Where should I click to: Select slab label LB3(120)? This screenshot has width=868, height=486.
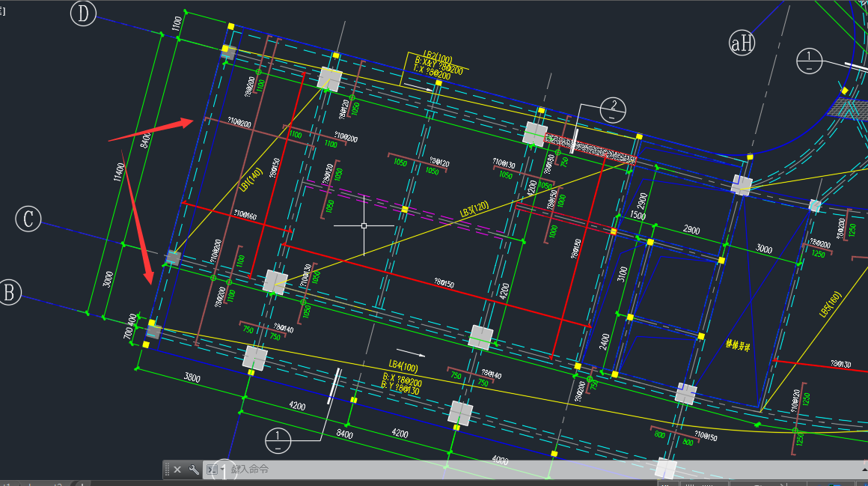click(474, 210)
